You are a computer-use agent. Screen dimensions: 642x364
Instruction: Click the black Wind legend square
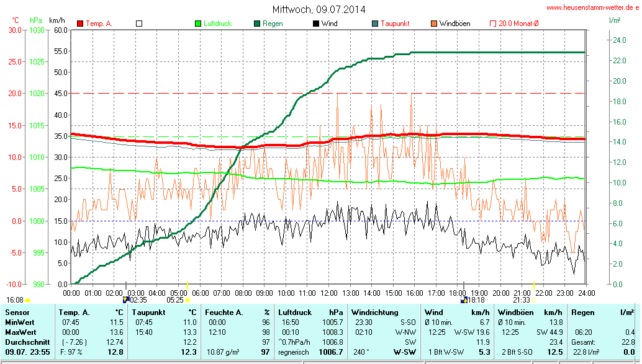click(x=316, y=24)
